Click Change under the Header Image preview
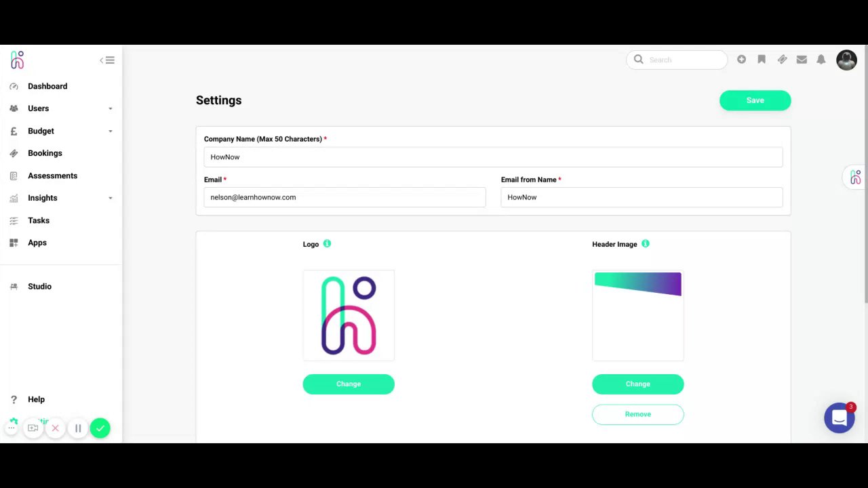This screenshot has height=488, width=868. 638,384
